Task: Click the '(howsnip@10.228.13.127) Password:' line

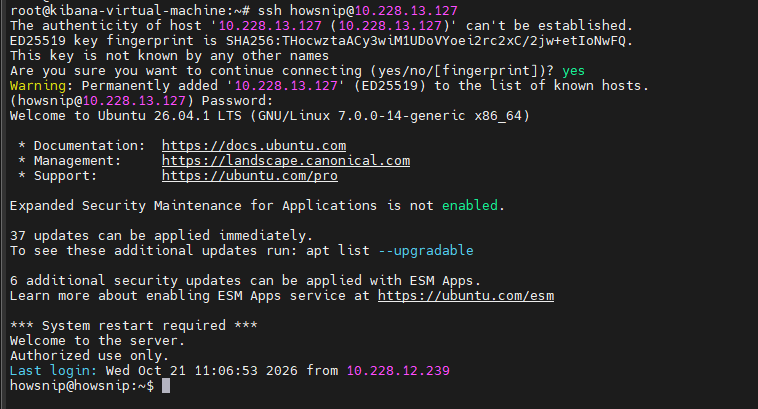Action: pos(142,101)
